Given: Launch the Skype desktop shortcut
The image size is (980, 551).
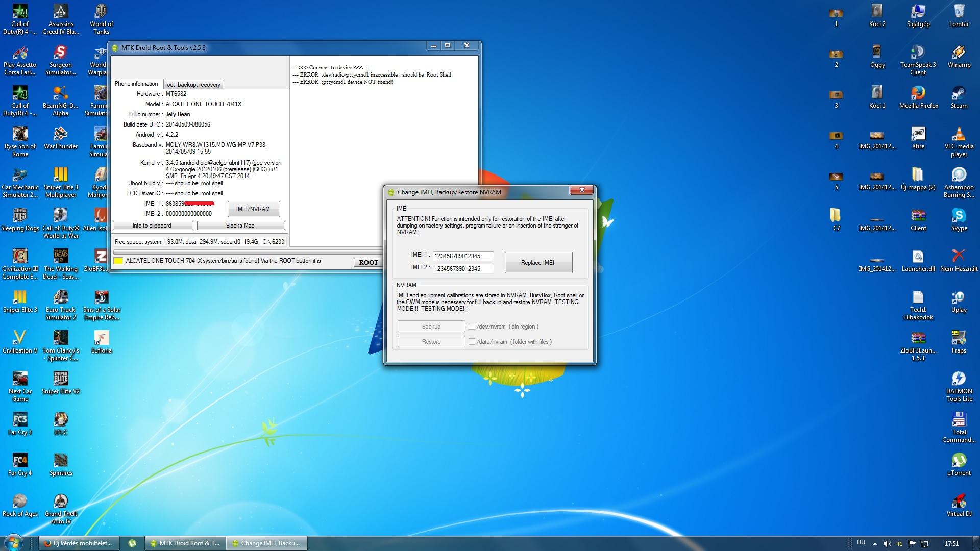Looking at the screenshot, I should pyautogui.click(x=959, y=216).
